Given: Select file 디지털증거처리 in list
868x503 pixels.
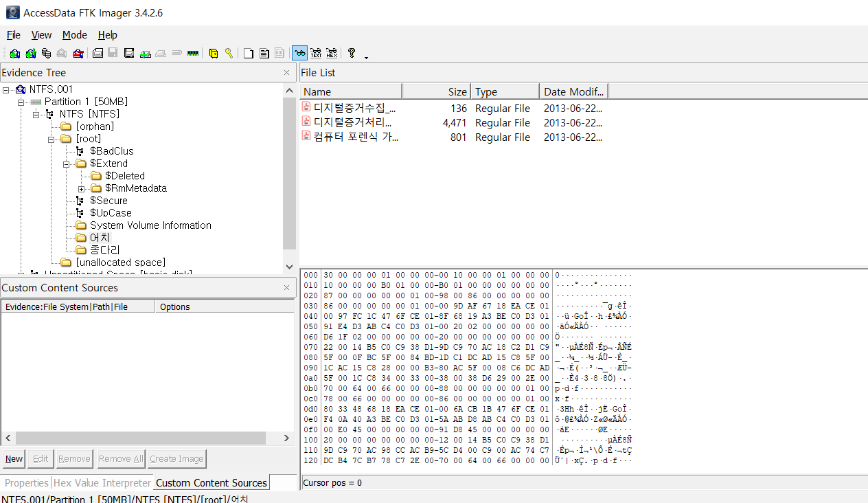Looking at the screenshot, I should tap(353, 122).
